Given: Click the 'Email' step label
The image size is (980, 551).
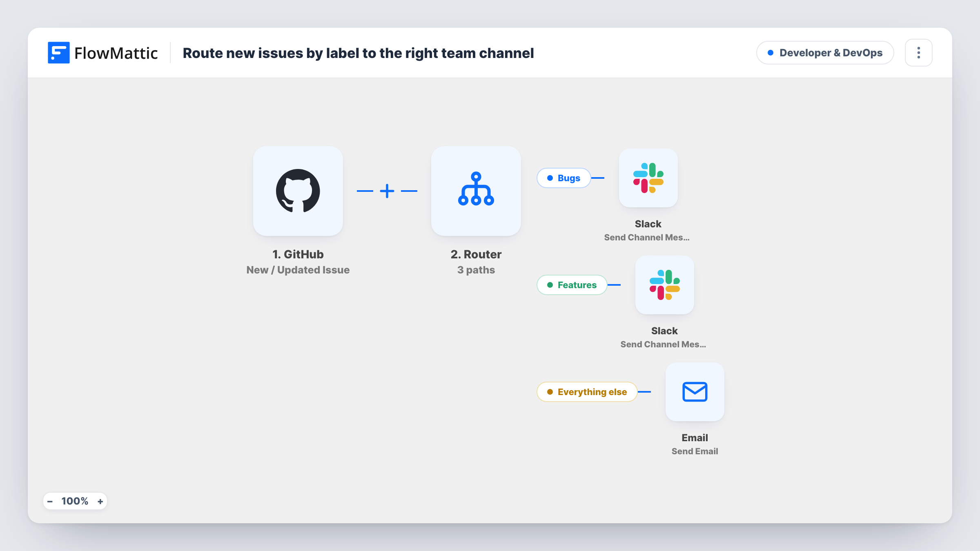Looking at the screenshot, I should tap(695, 438).
